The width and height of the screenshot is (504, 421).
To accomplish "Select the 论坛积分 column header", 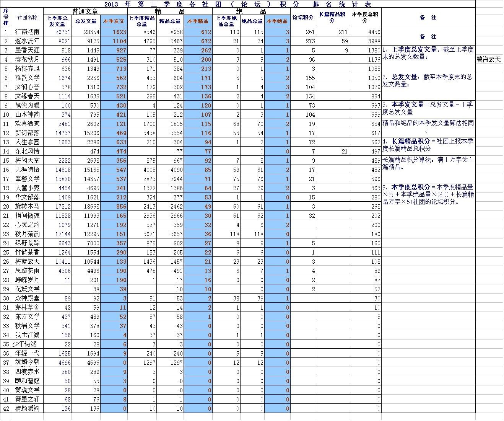I will pyautogui.click(x=303, y=18).
